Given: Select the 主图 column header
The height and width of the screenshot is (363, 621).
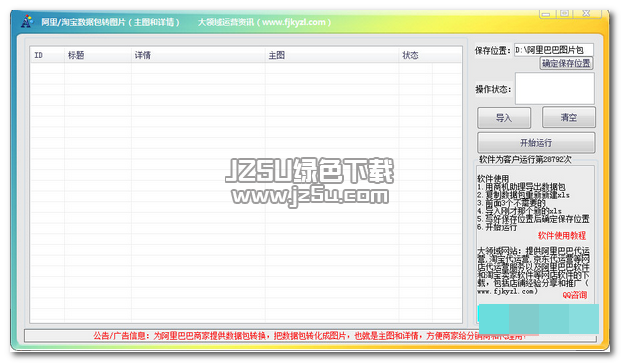Looking at the screenshot, I should [332, 55].
